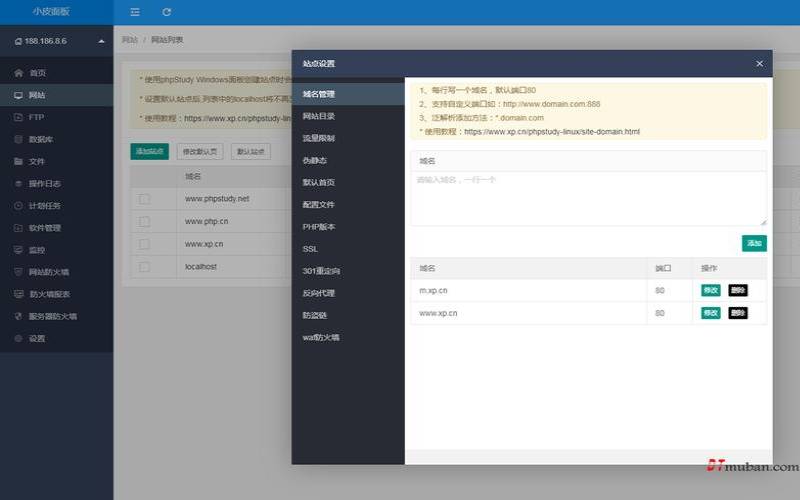Switch to the 配置文件 tab
The height and width of the screenshot is (500, 800).
(x=348, y=205)
